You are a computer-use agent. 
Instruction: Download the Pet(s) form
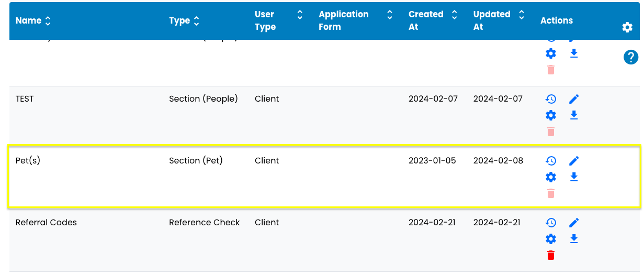click(x=574, y=177)
